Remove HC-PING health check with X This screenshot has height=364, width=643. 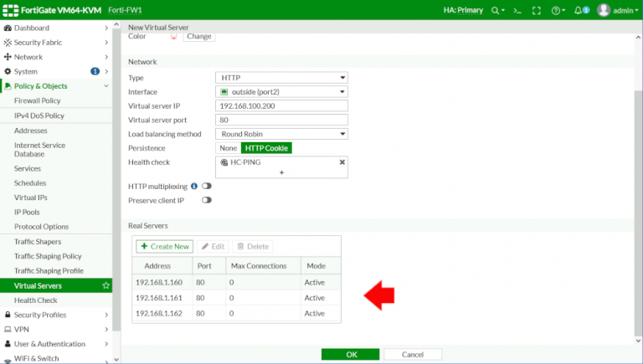pos(342,162)
